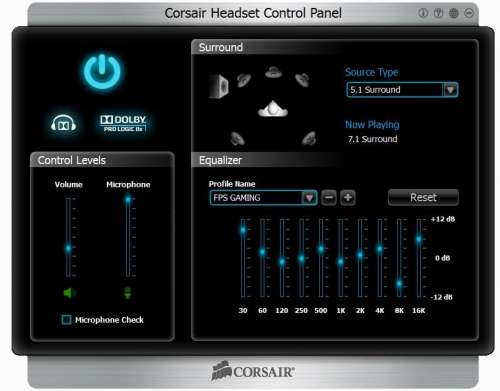This screenshot has height=391, width=500.
Task: Click the listener position icon
Action: (273, 109)
